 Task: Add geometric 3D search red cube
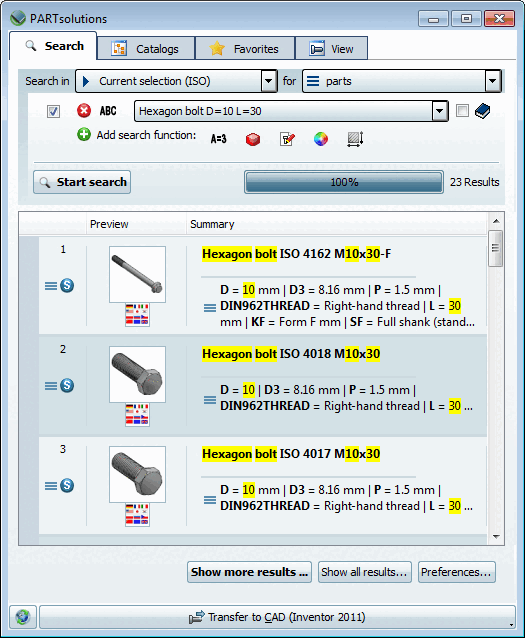click(253, 139)
